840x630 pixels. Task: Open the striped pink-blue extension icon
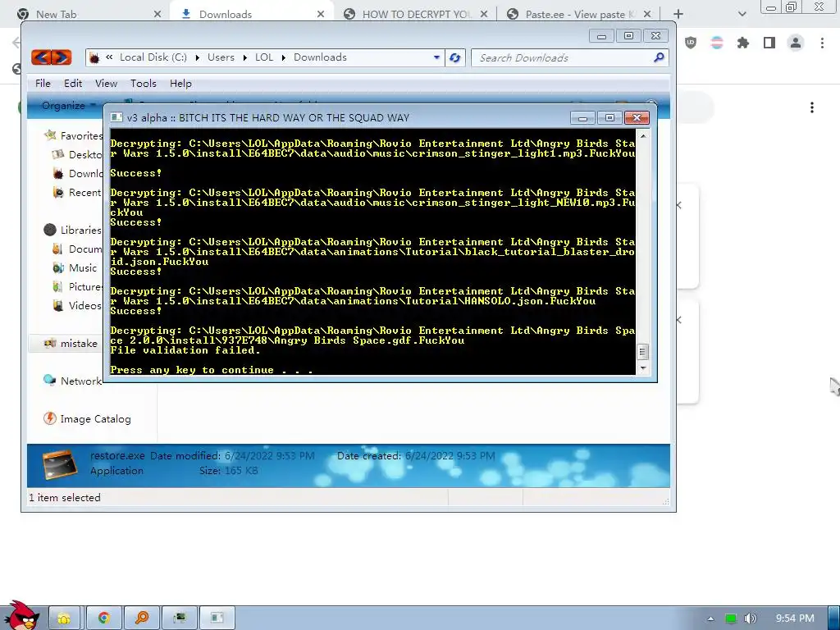coord(717,43)
